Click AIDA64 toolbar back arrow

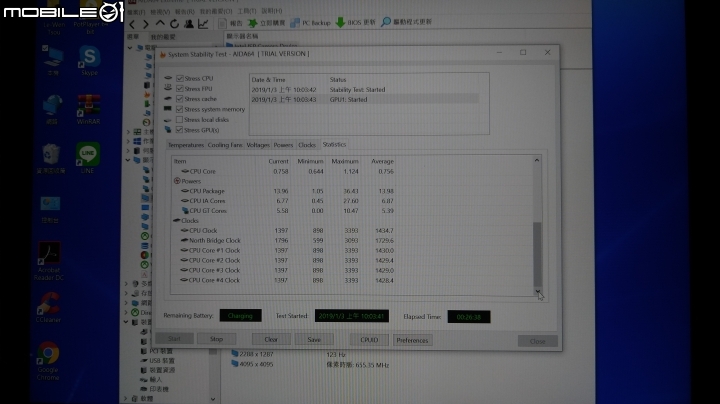click(132, 24)
